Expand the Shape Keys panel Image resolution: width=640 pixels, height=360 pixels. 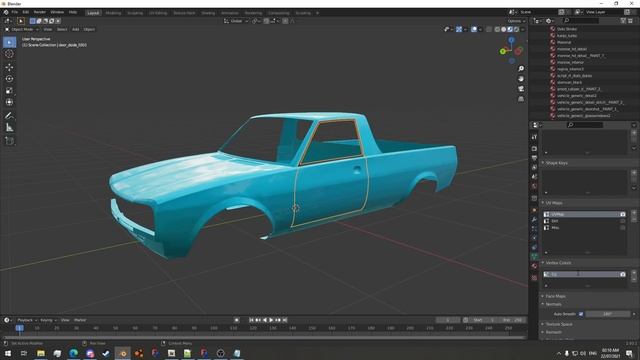tap(556, 163)
